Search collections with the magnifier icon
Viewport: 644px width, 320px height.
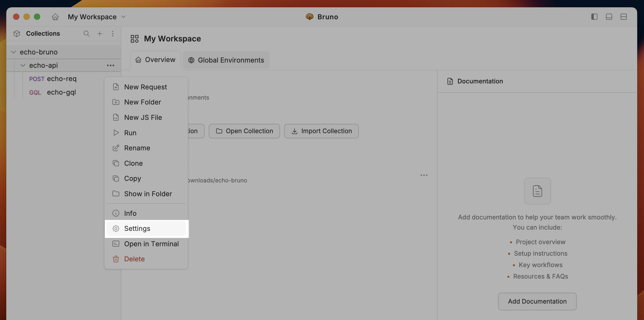pyautogui.click(x=87, y=34)
